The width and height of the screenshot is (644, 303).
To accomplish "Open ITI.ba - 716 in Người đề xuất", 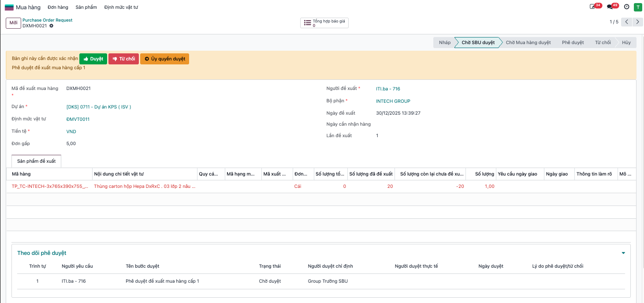I will pos(388,89).
